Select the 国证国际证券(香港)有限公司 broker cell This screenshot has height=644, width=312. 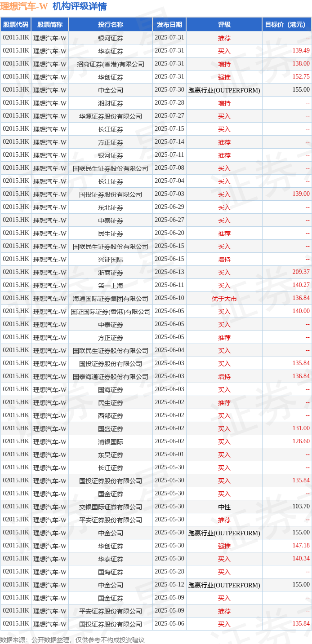[110, 312]
